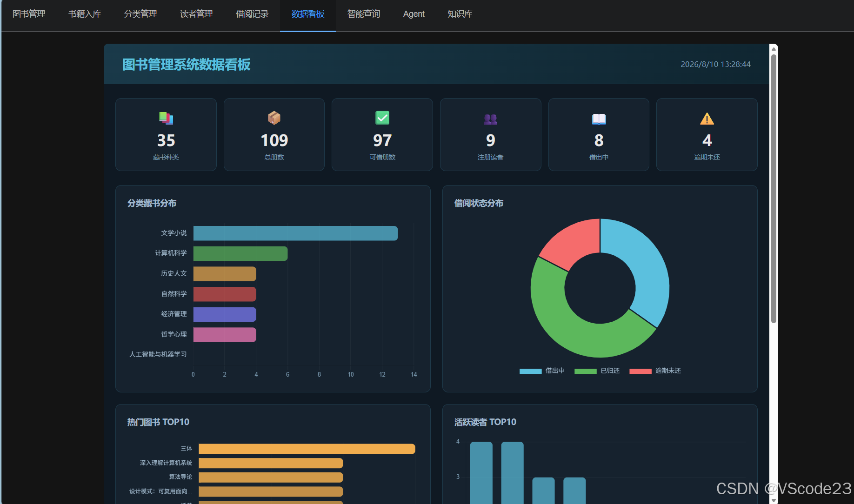
Task: Click the package box icon above 109
Action: (x=274, y=118)
